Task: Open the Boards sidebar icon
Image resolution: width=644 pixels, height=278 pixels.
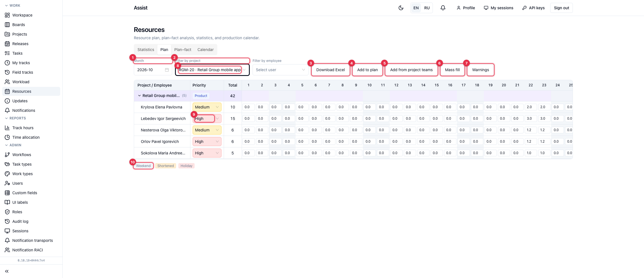Action: (x=7, y=25)
